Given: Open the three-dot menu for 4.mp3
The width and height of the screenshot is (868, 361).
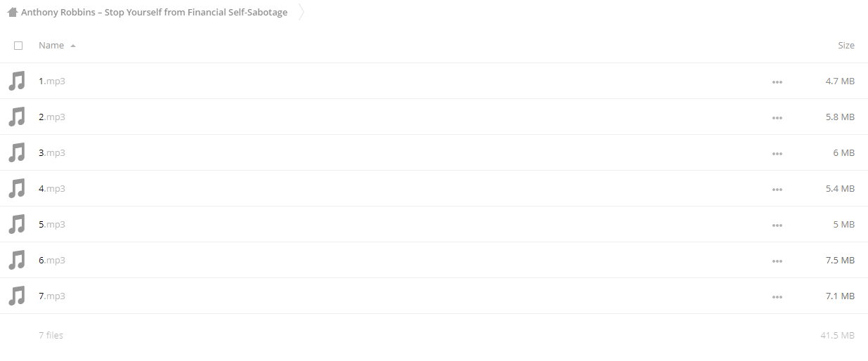Looking at the screenshot, I should 777,189.
